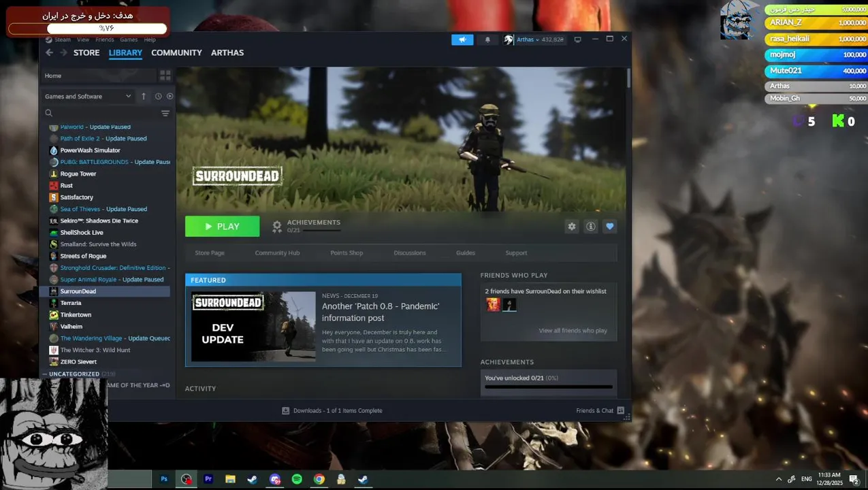Open Discord from the taskbar
868x490 pixels.
275,479
